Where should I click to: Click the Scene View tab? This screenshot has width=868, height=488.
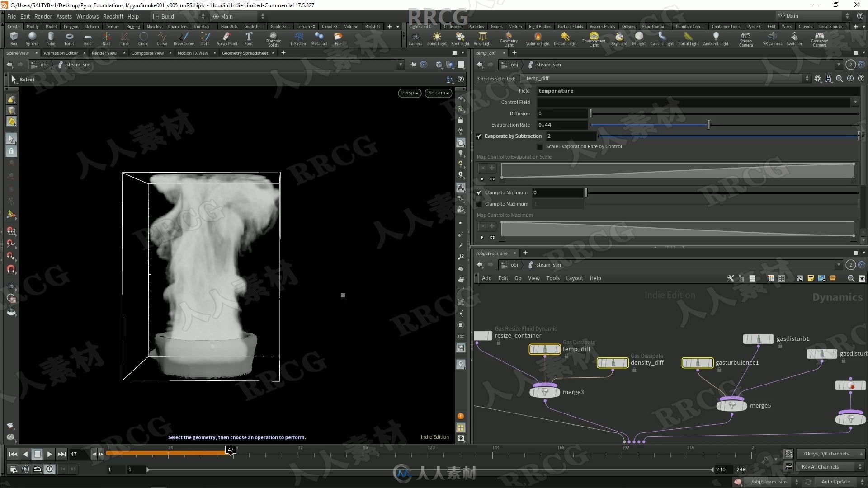tap(18, 53)
